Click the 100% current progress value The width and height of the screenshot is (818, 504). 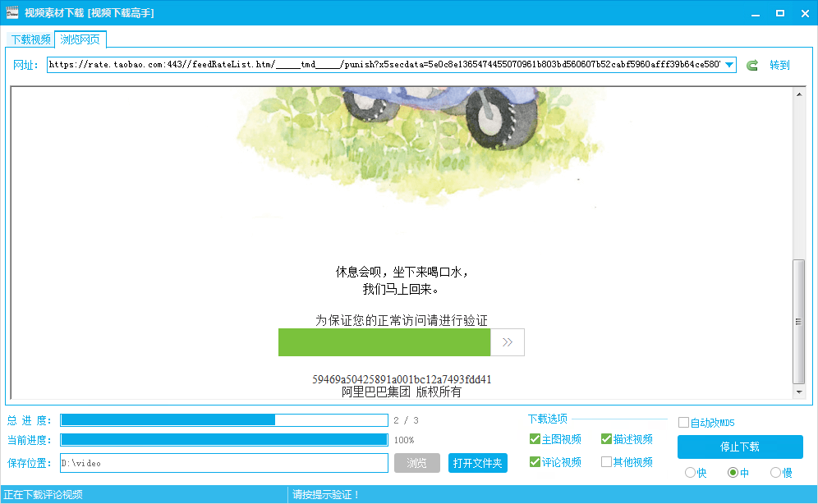tap(404, 440)
